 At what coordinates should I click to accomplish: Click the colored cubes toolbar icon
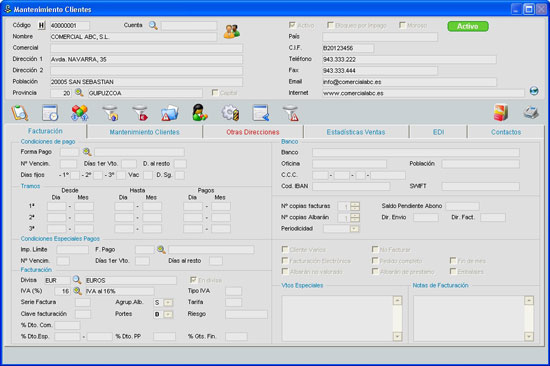pyautogui.click(x=80, y=113)
